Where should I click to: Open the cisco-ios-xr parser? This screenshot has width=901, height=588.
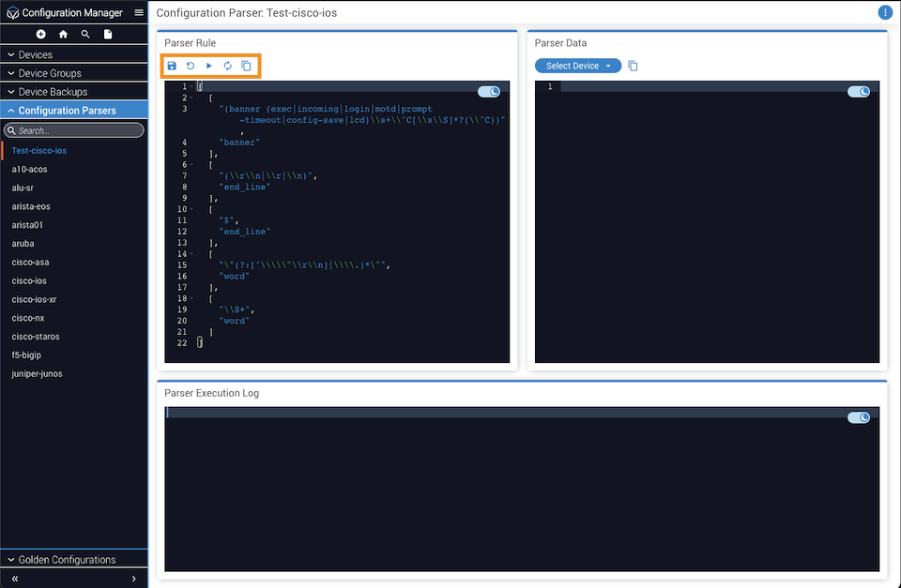point(34,299)
